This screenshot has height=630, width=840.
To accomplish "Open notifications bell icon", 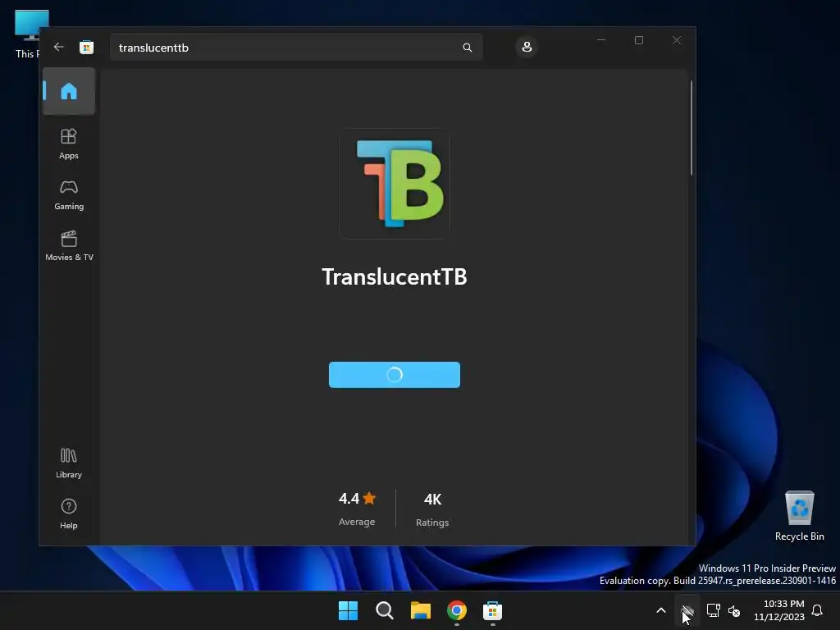I will click(x=818, y=610).
